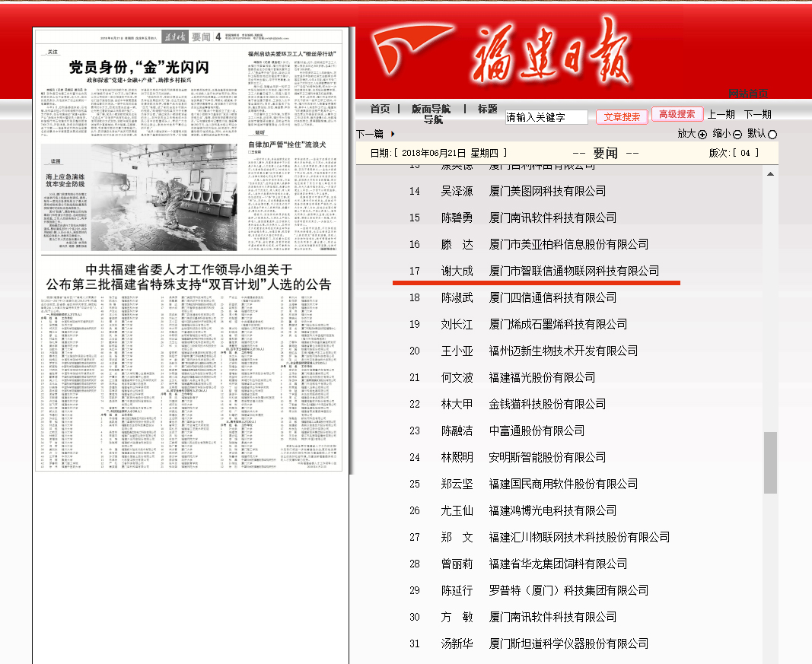Screen dimensions: 812x664
Task: Click the 下一篇 next article link
Action: click(x=370, y=134)
